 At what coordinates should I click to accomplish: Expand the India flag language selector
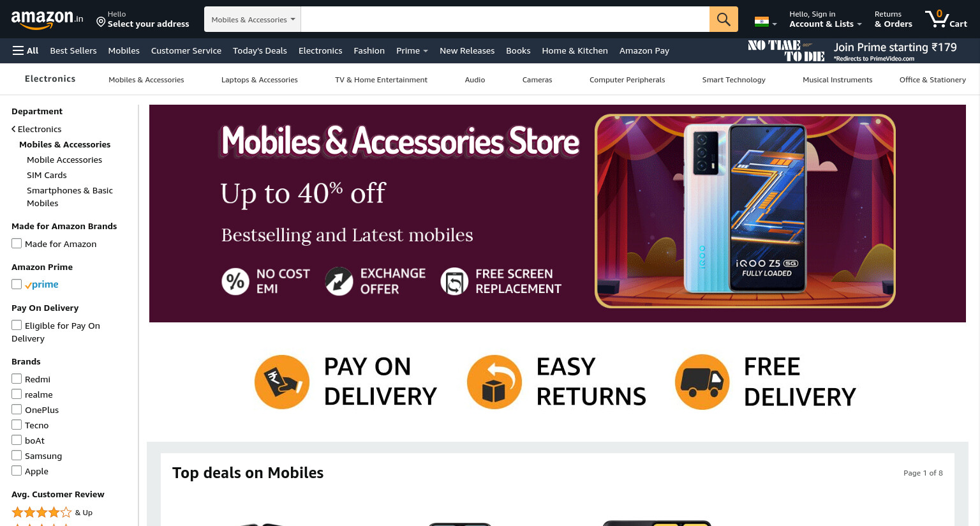(x=766, y=22)
